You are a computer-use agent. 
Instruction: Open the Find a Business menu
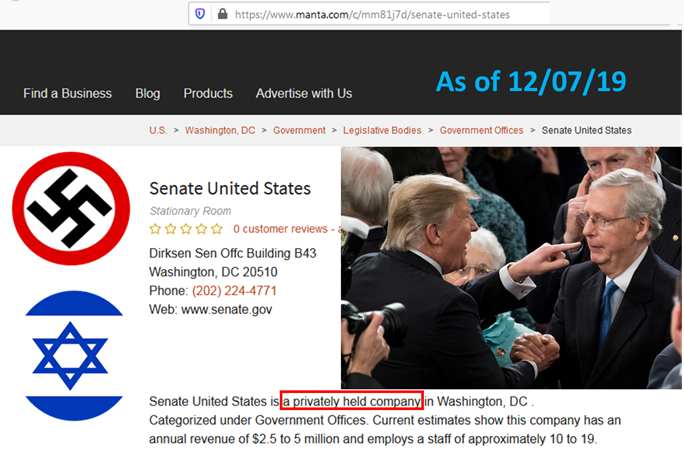click(67, 93)
